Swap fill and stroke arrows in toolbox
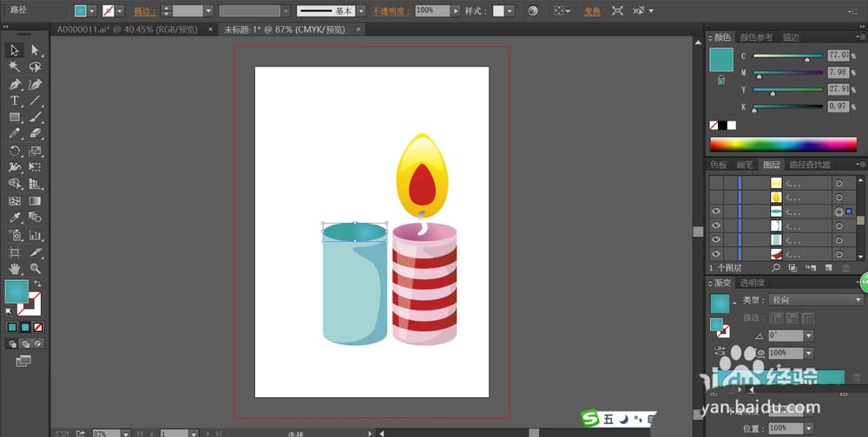Viewport: 868px width, 437px height. 37,284
